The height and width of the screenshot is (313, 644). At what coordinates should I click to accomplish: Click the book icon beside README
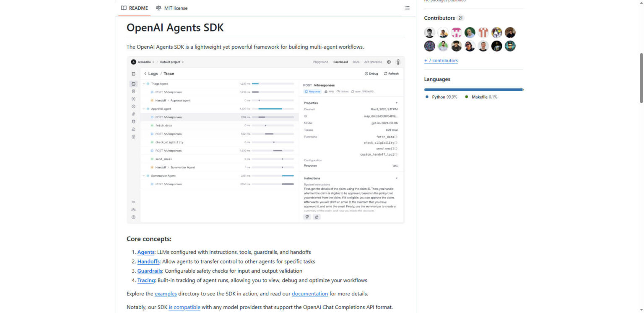click(x=123, y=8)
